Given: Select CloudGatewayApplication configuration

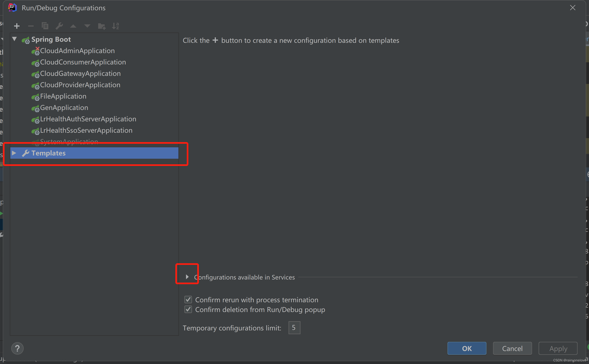Looking at the screenshot, I should [80, 74].
